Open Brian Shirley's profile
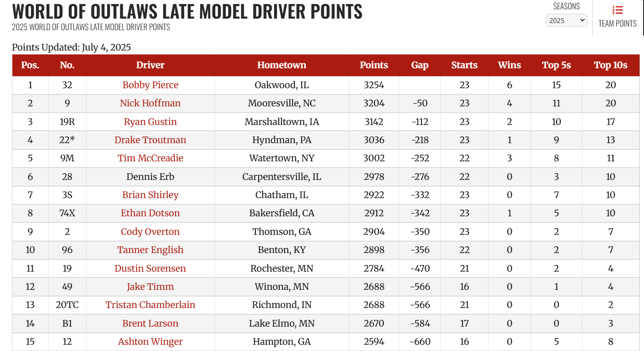 tap(150, 195)
